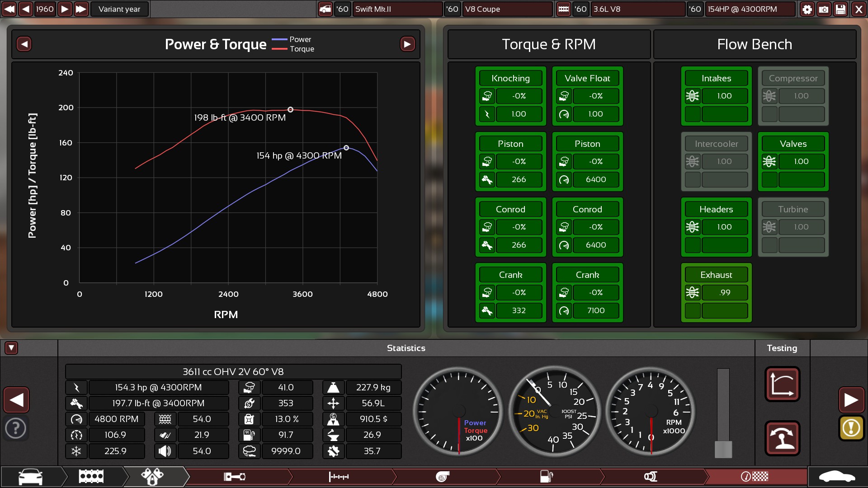This screenshot has width=868, height=488.
Task: Click the revert-to-test-curve icon in Testing
Action: click(x=782, y=384)
